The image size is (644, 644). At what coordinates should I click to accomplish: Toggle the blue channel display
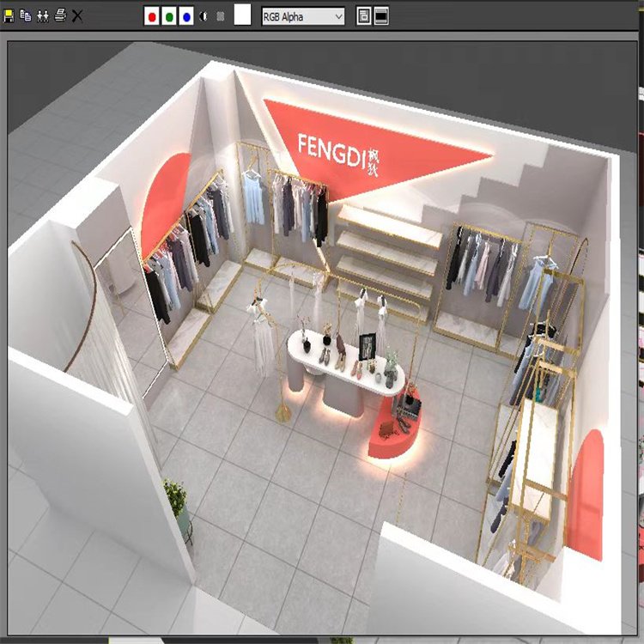click(x=186, y=16)
